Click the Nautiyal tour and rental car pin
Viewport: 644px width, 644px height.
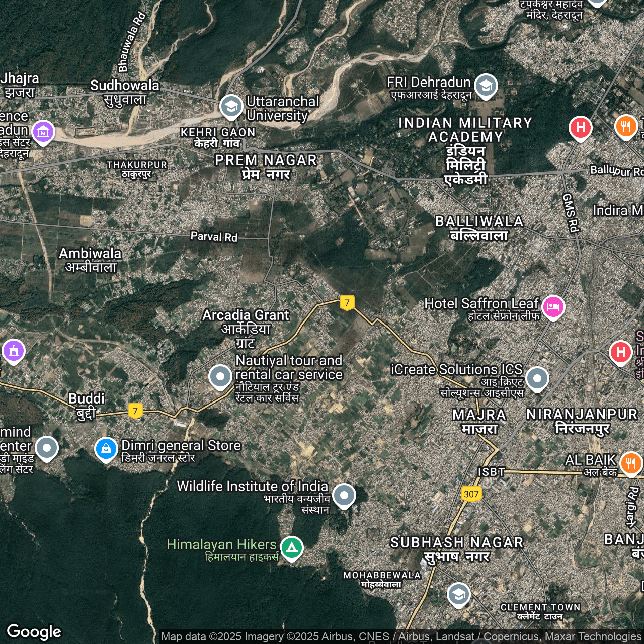click(x=220, y=376)
